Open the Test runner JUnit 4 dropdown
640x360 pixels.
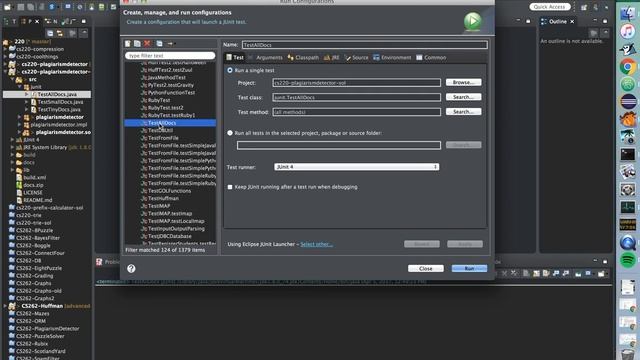pyautogui.click(x=357, y=167)
